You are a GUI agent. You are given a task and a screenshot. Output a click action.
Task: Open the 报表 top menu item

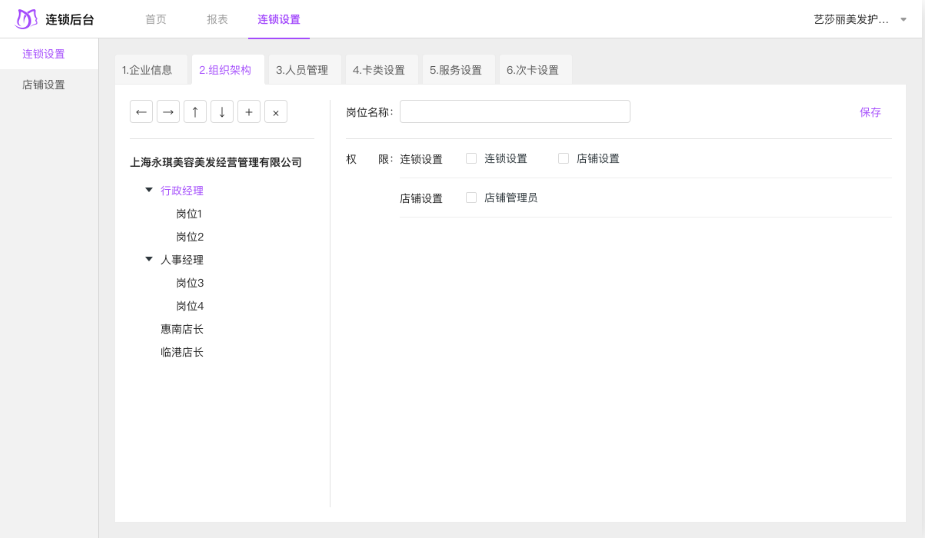point(217,19)
